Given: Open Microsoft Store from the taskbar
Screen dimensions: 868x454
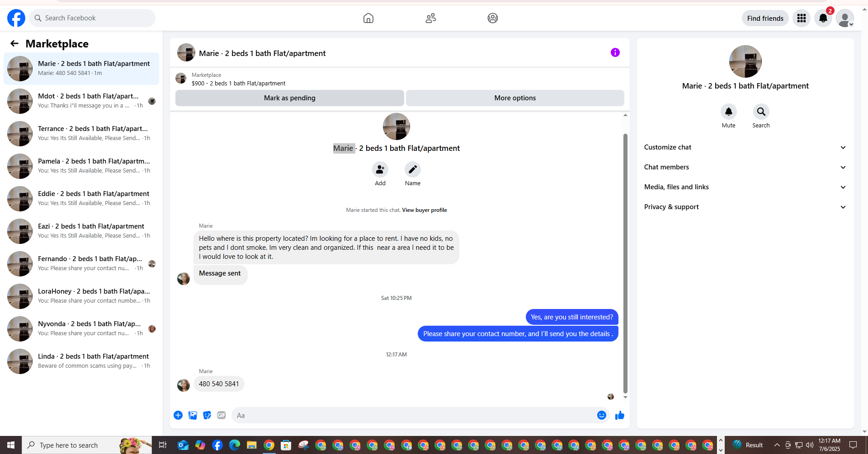Looking at the screenshot, I should pyautogui.click(x=286, y=445).
